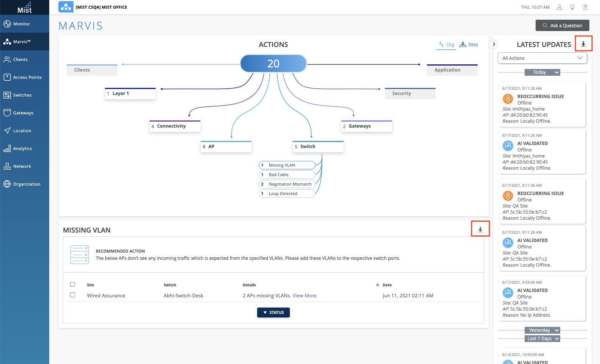Click the Ask a Question button
The image size is (600, 364).
coord(562,25)
